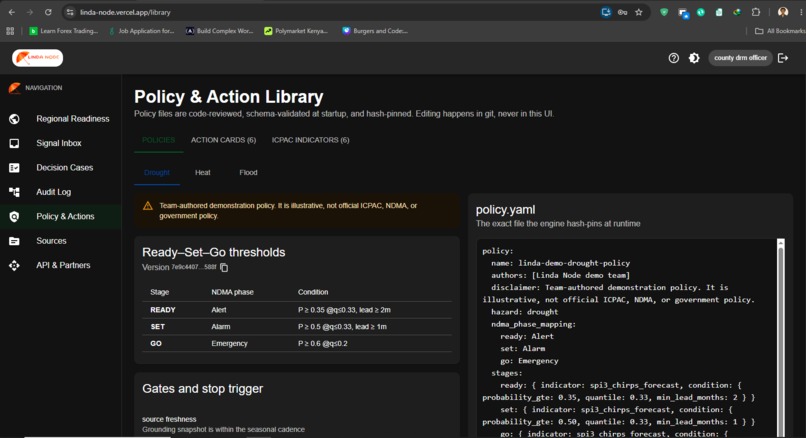Go back in browser history
The width and height of the screenshot is (806, 438).
tap(11, 12)
